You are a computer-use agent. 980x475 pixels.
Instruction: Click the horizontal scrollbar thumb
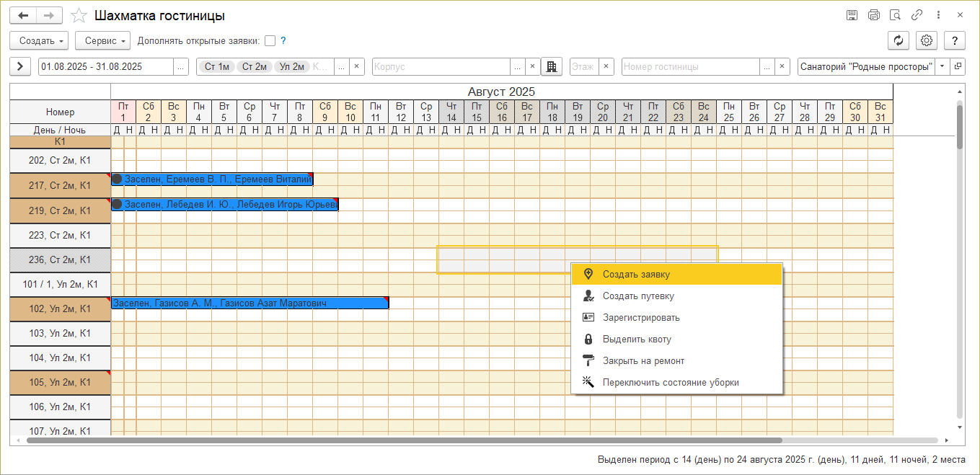coord(404,440)
